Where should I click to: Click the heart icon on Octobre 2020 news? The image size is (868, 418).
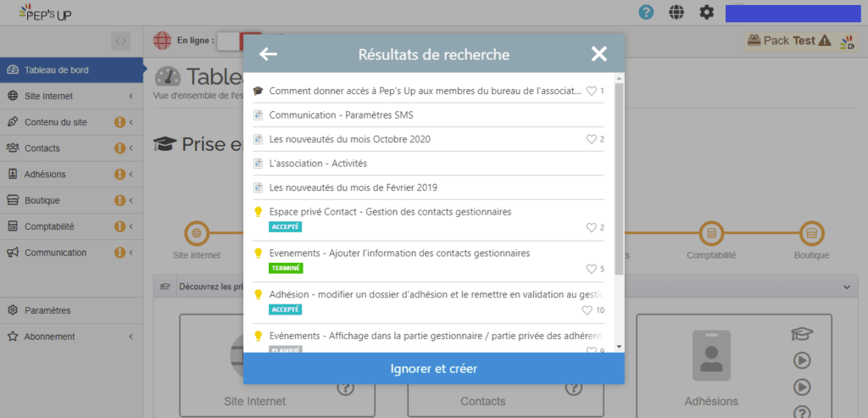(x=592, y=139)
